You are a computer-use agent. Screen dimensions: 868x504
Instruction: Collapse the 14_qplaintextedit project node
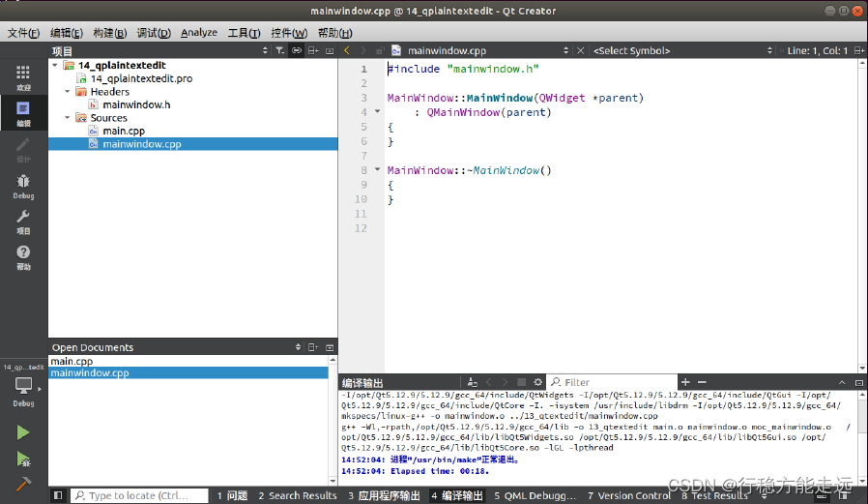tap(55, 66)
